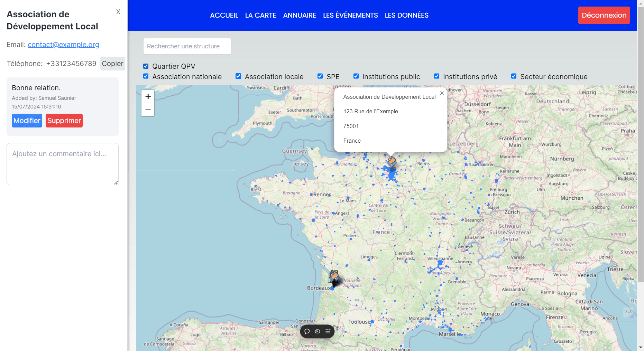Click the phone number +33123456789
Screen dimensions: 644x351
click(71, 64)
